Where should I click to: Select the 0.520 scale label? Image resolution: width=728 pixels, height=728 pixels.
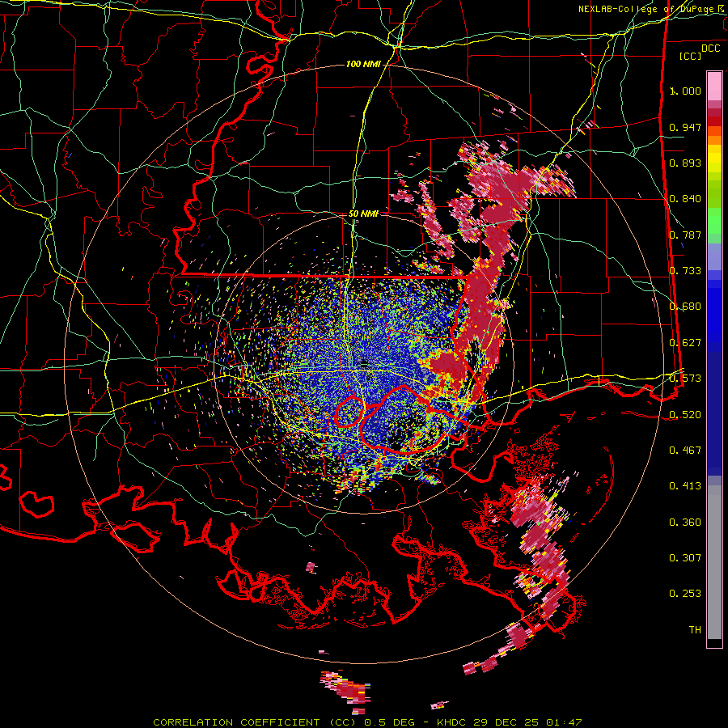(x=685, y=415)
